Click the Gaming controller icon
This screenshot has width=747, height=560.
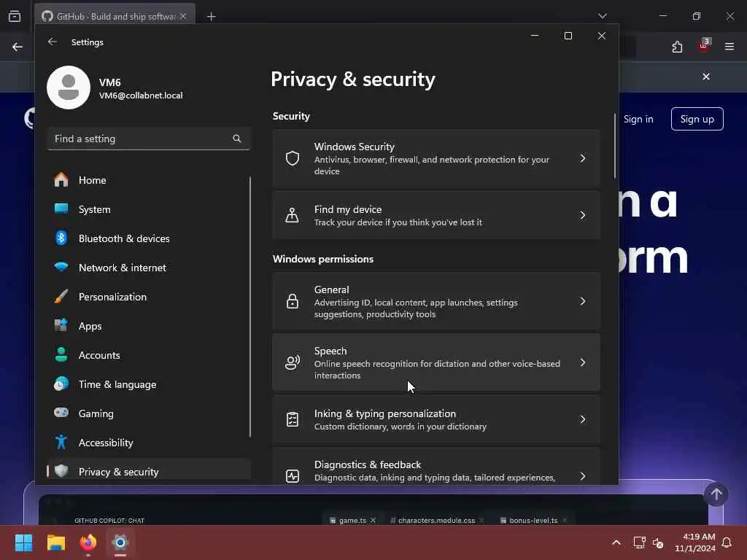click(x=61, y=413)
